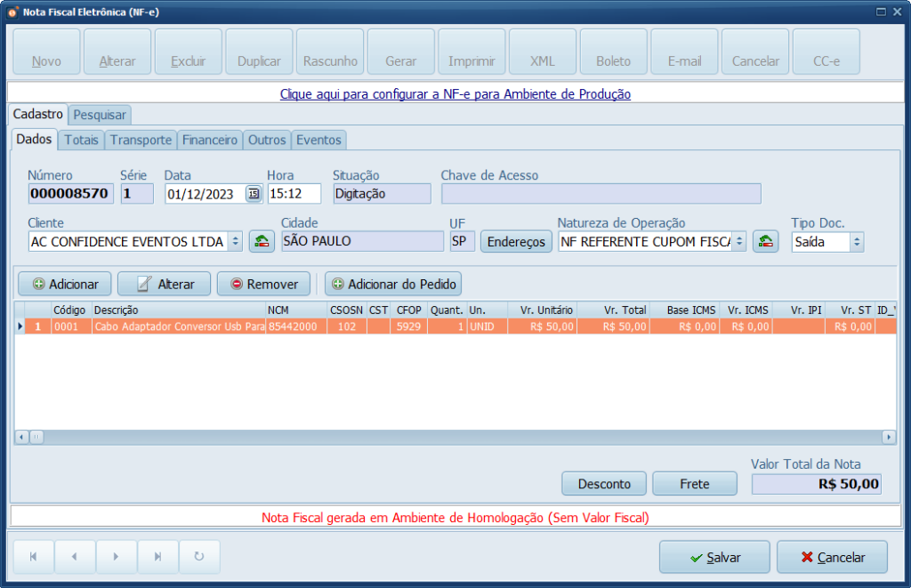911x588 pixels.
Task: Click the refresh records icon
Action: pos(199,557)
